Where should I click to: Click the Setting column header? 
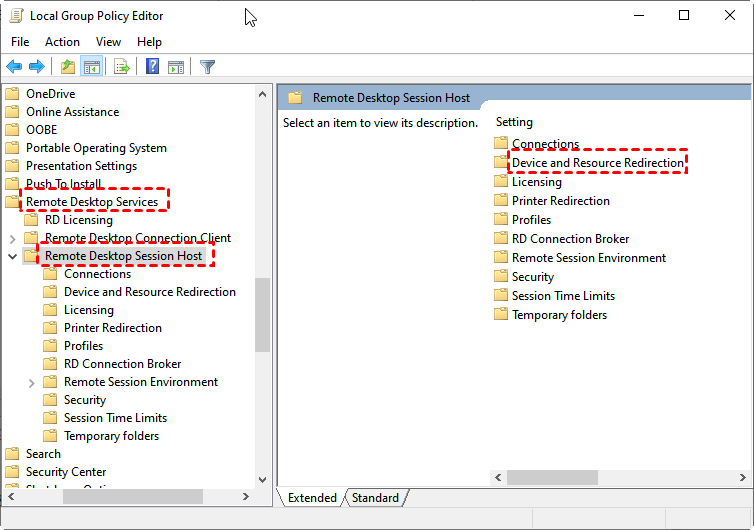pyautogui.click(x=514, y=122)
